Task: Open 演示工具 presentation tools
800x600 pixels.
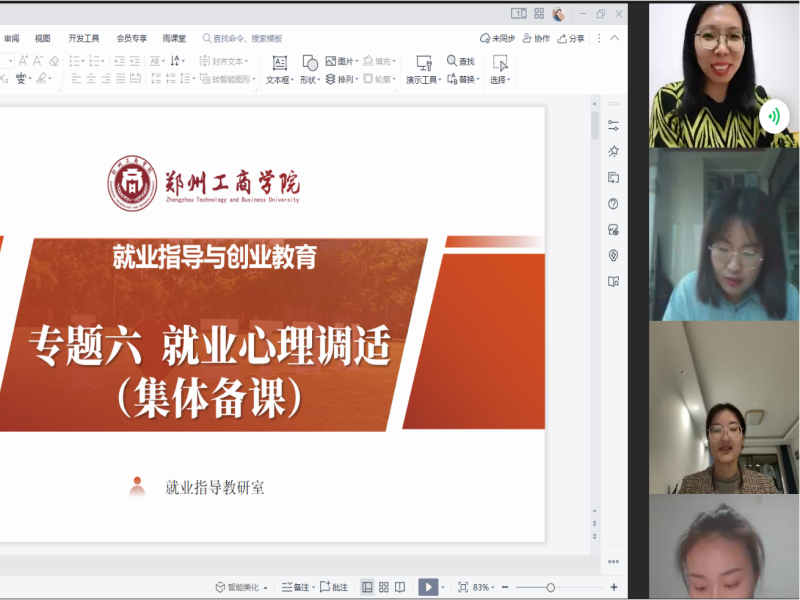Action: point(423,70)
